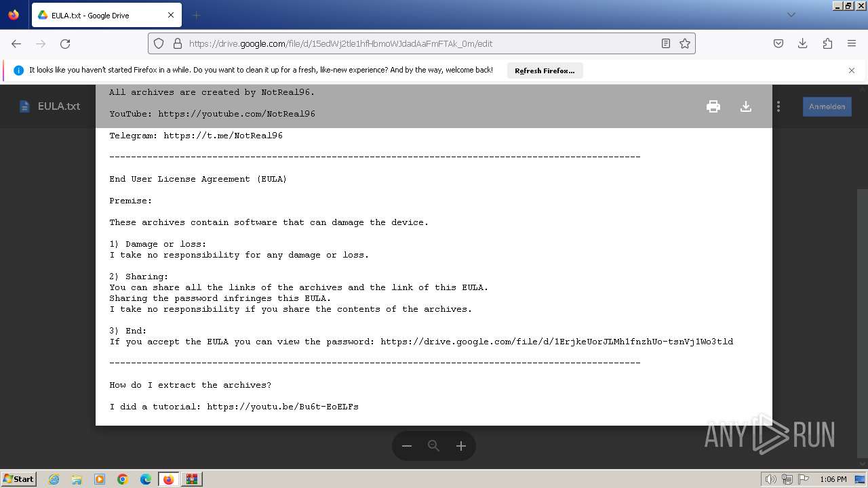Screen dimensions: 868x488
Task: Click the youtu.be tutorial link text
Action: coord(283,407)
